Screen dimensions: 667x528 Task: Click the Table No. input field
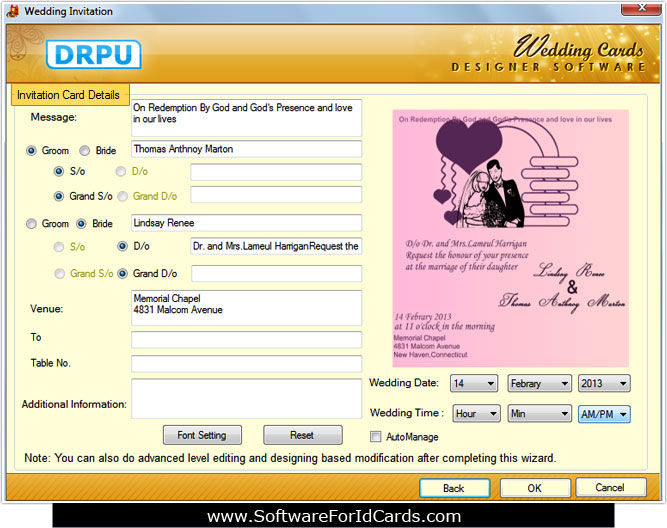pos(246,364)
